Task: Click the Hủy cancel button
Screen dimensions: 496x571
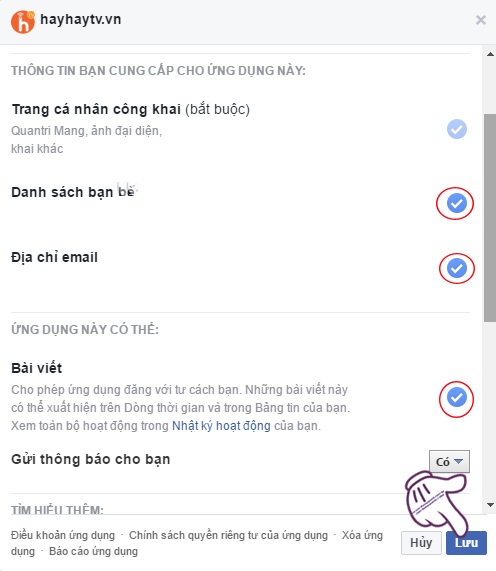Action: (x=421, y=543)
